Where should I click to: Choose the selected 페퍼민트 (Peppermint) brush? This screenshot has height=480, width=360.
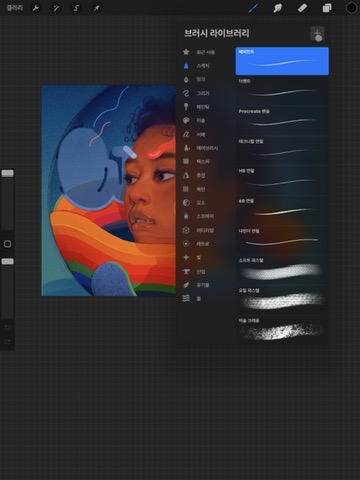pos(282,61)
